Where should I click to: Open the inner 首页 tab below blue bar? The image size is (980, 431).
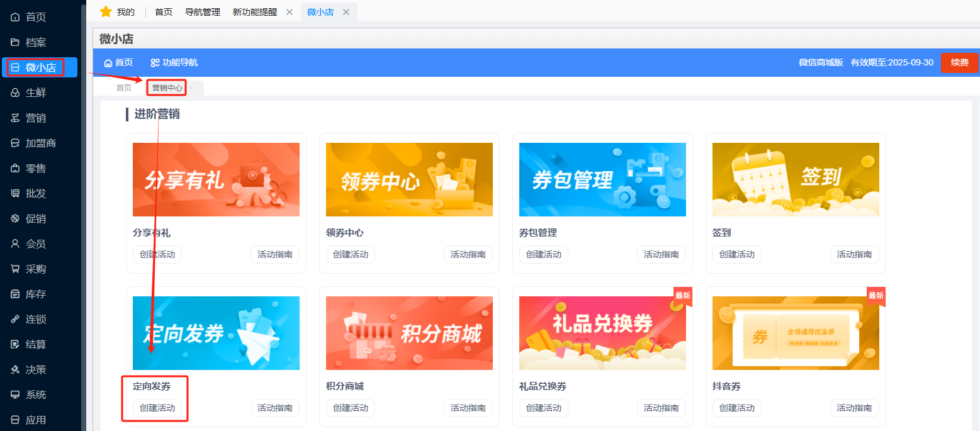(x=124, y=88)
